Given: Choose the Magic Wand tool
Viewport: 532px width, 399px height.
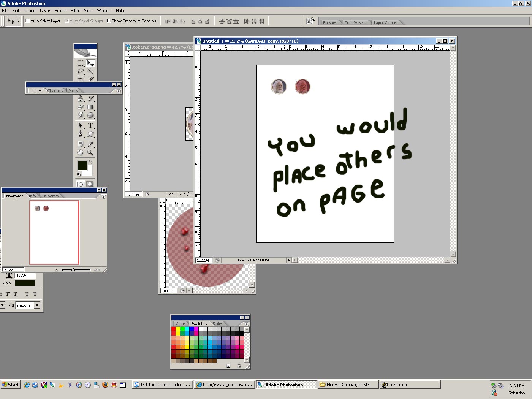Looking at the screenshot, I should [x=90, y=71].
